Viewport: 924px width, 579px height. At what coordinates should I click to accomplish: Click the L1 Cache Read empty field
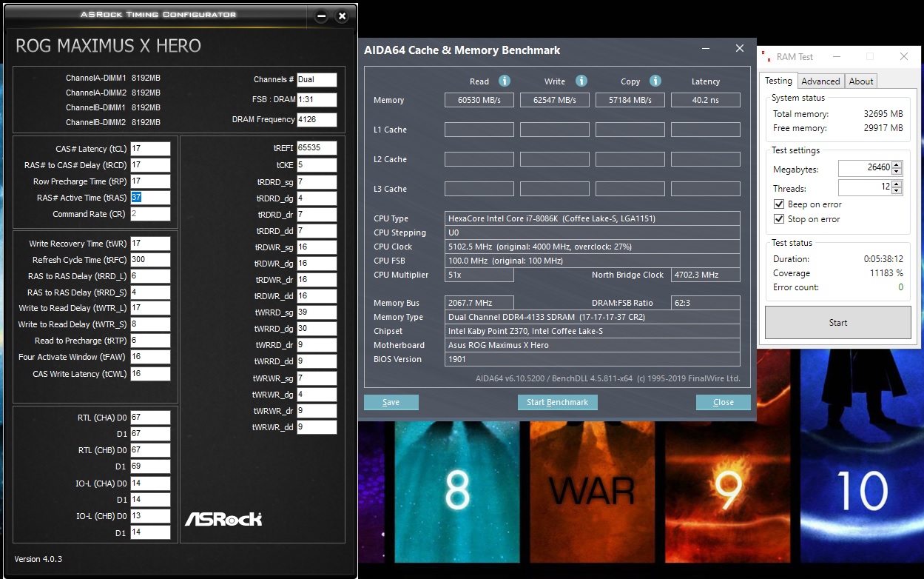coord(479,130)
